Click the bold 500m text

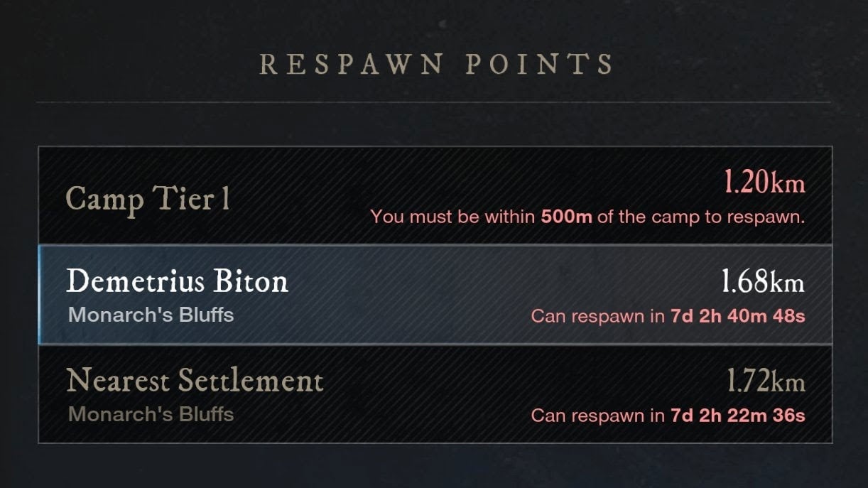[566, 217]
